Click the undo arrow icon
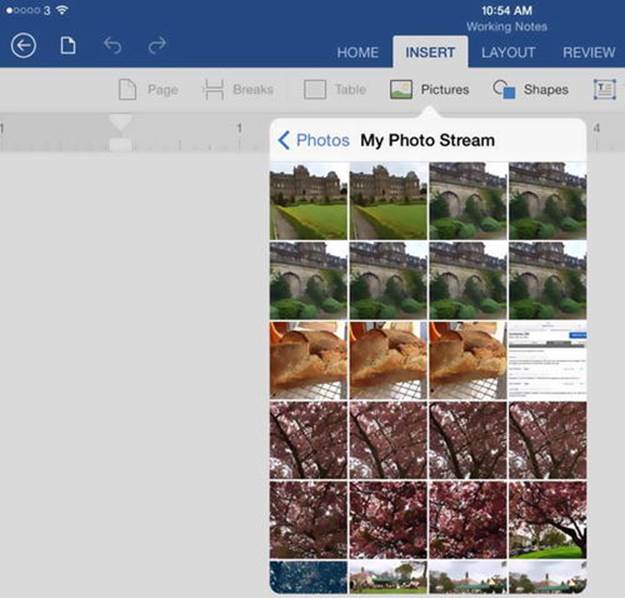This screenshot has width=625, height=598. (112, 45)
